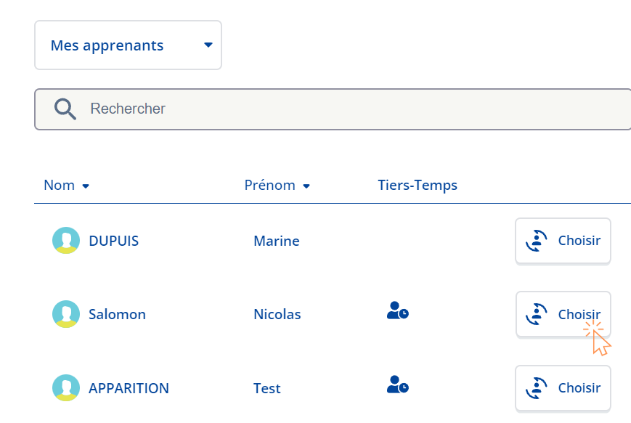Click the first name Marine

coord(276,241)
